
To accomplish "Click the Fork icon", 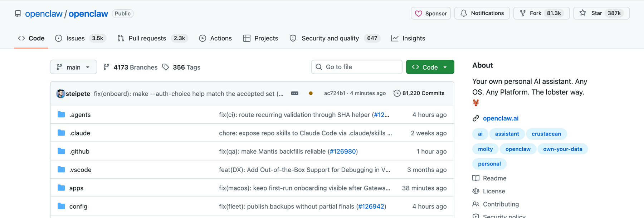I will (523, 13).
